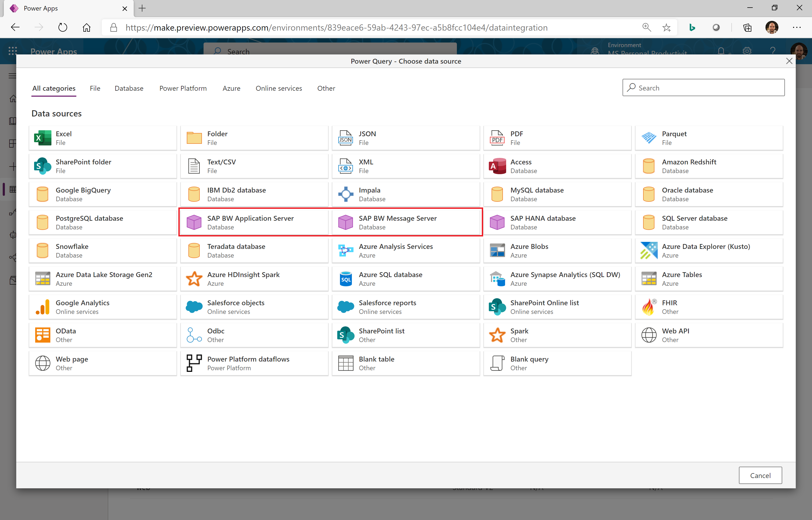812x520 pixels.
Task: Click the Google Analytics bar chart icon
Action: click(42, 307)
